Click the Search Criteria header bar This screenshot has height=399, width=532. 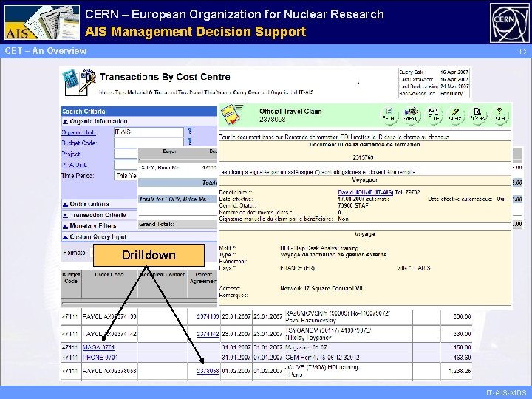139,112
